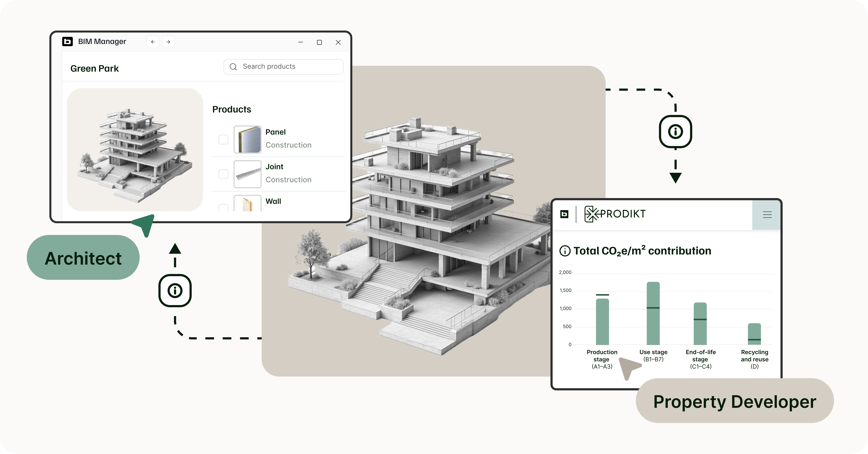Click the info badge above Property Developer panel
The height and width of the screenshot is (454, 868).
[x=675, y=131]
